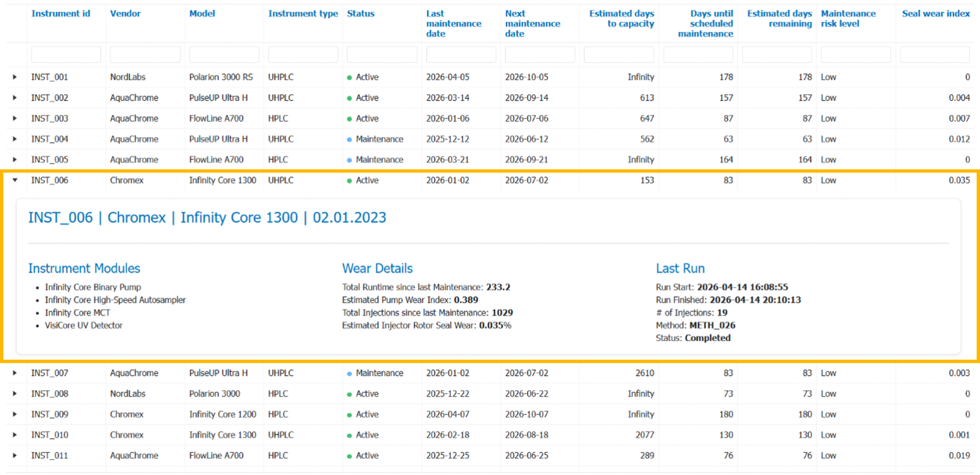Image resolution: width=980 pixels, height=475 pixels.
Task: Click the INST_008 NordLabs vendor cell
Action: tap(128, 394)
